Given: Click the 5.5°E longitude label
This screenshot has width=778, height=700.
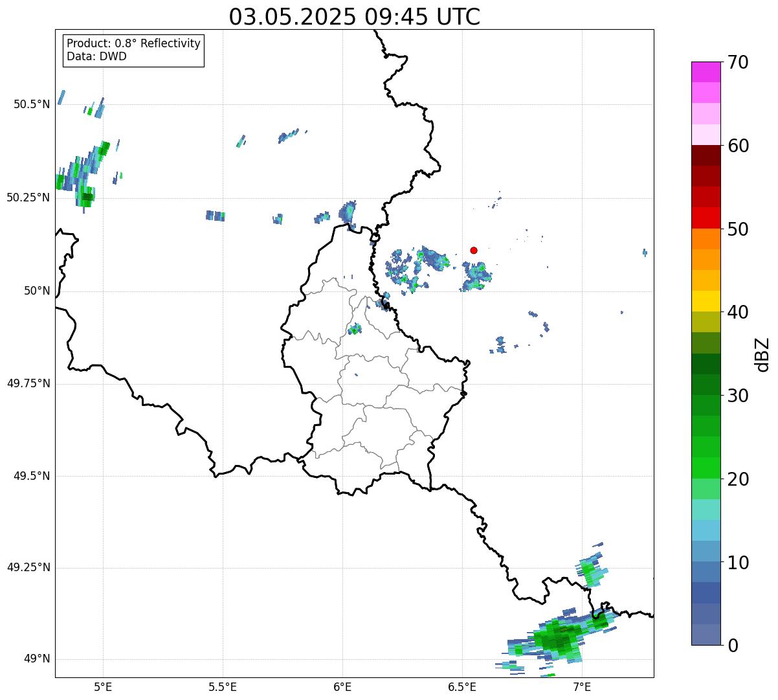Looking at the screenshot, I should 223,686.
